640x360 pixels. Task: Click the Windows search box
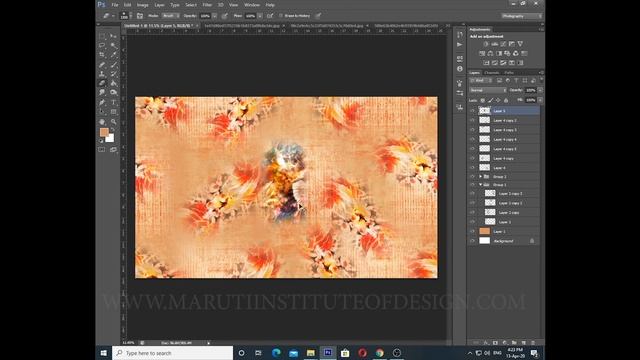click(173, 353)
